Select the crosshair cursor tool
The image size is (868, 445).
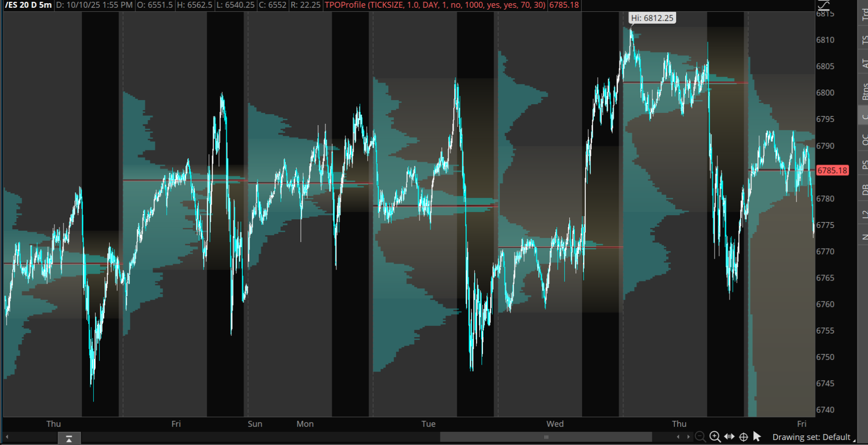coord(744,437)
